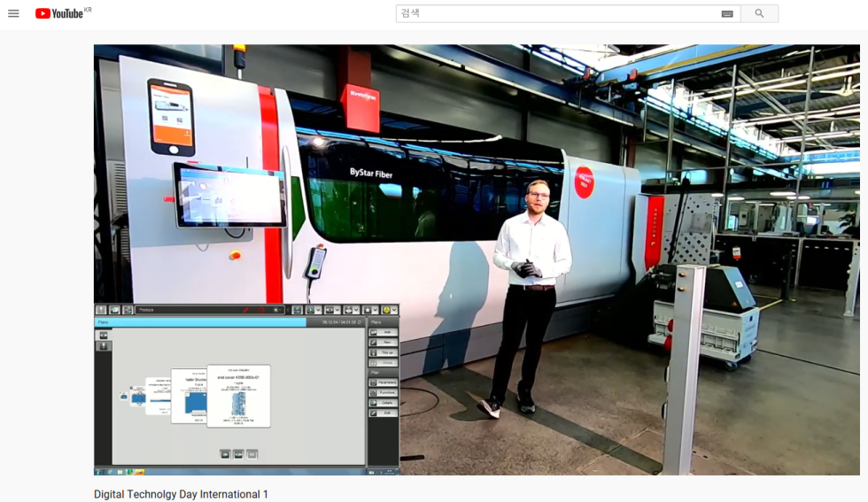Click the star favorites icon
The width and height of the screenshot is (868, 502).
(367, 310)
